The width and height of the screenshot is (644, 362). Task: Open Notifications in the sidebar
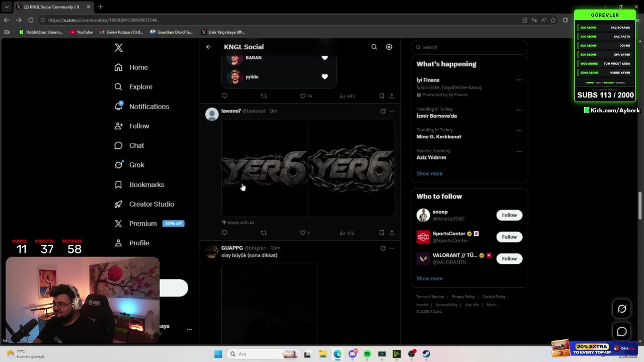(141, 107)
